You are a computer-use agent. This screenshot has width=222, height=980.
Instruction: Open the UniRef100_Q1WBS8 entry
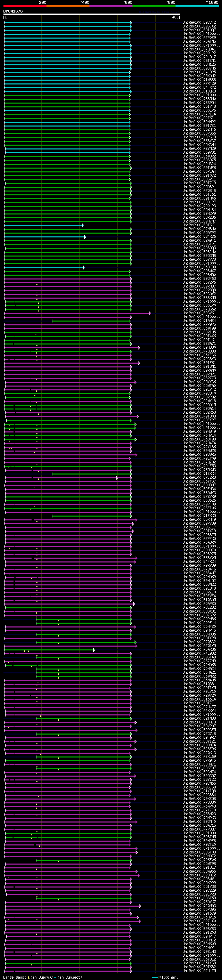[x=199, y=80]
